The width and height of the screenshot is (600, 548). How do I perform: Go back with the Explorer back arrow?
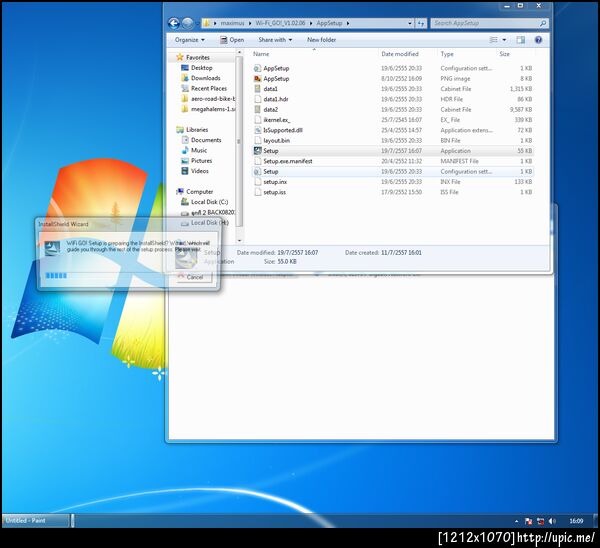tap(174, 23)
